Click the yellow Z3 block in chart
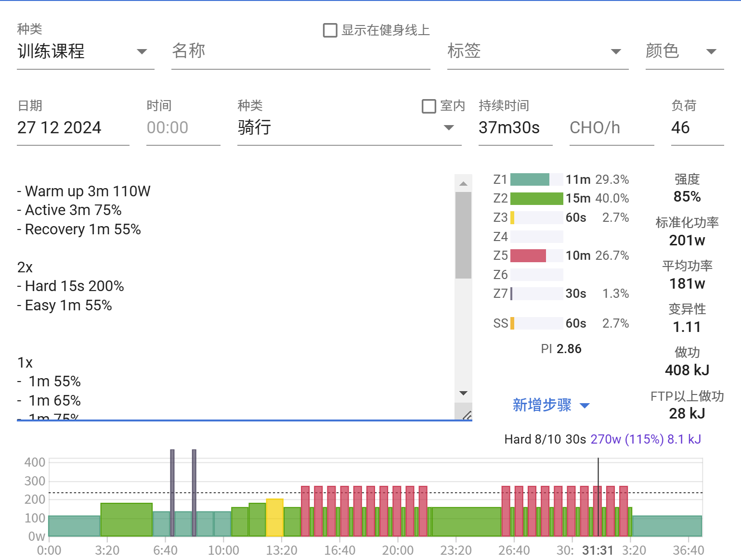Viewport: 741px width, 560px height. [x=274, y=518]
